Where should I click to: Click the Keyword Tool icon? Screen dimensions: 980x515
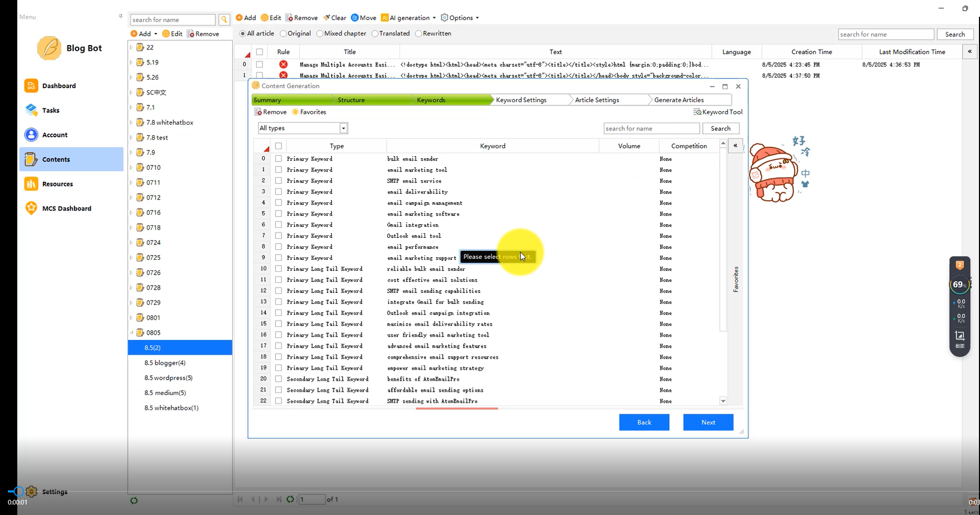[x=697, y=112]
